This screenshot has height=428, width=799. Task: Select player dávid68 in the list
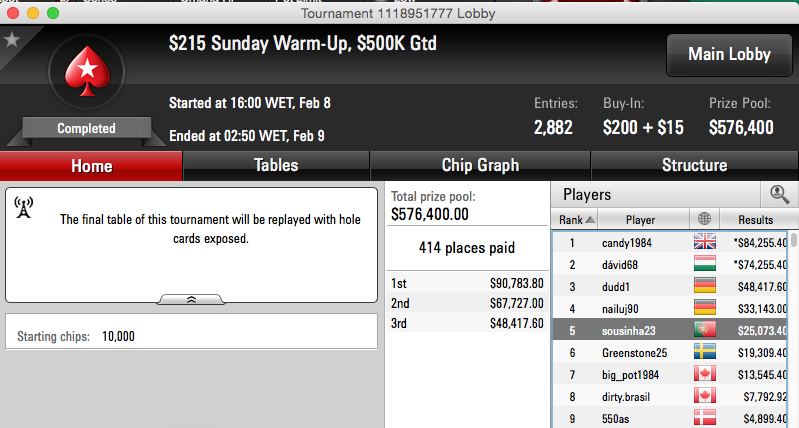point(671,264)
